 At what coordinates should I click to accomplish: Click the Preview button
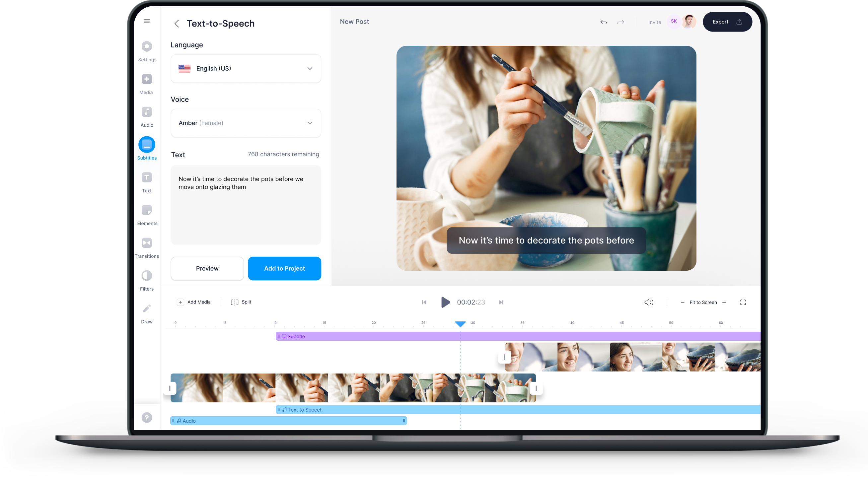(x=207, y=268)
